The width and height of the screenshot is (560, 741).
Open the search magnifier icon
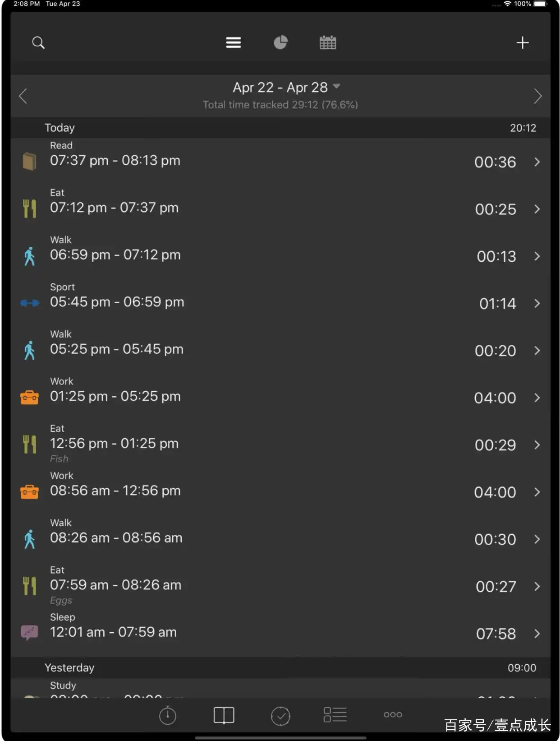click(x=38, y=43)
